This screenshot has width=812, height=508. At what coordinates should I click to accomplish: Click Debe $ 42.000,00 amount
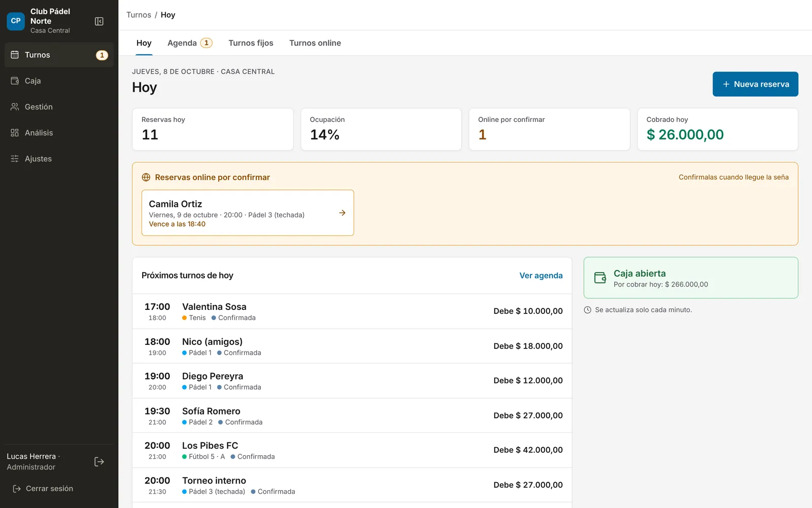[x=528, y=450]
